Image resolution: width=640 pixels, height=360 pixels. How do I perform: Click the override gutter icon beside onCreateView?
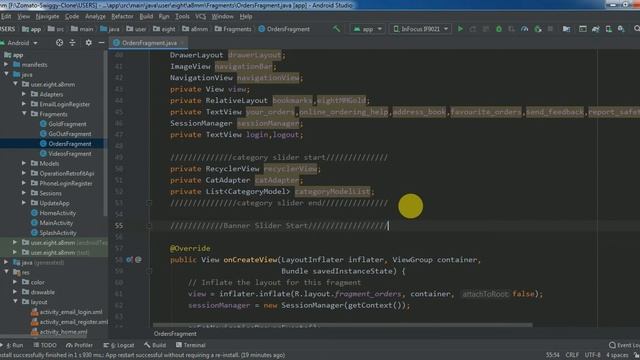pos(129,260)
